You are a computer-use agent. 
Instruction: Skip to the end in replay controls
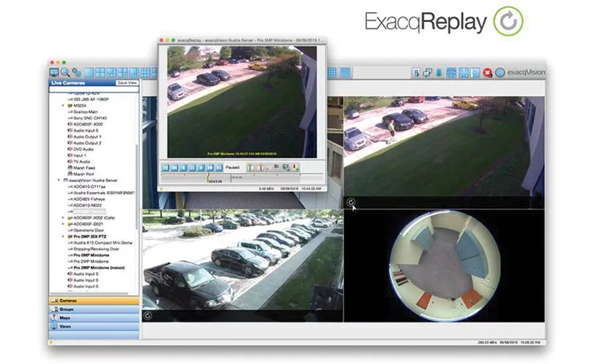click(218, 168)
